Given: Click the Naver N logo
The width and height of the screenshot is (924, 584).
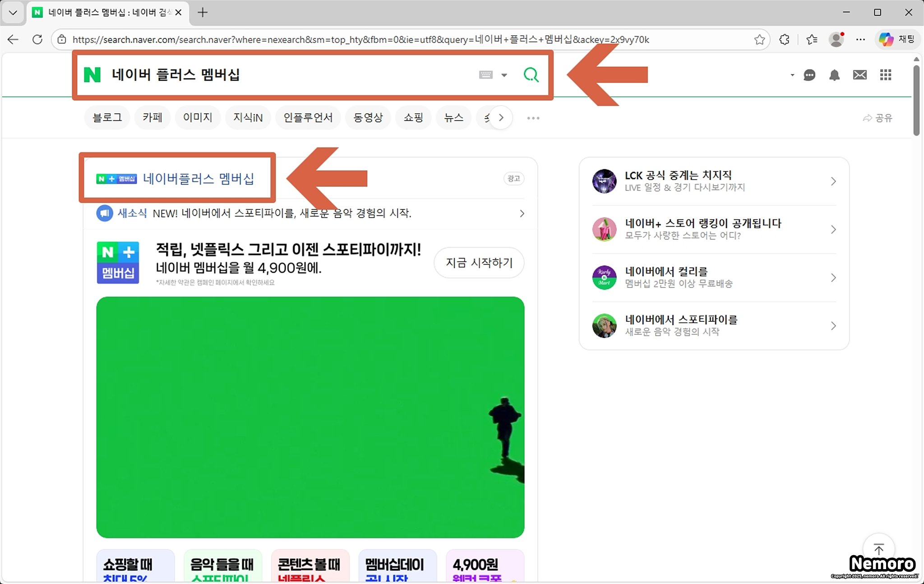Looking at the screenshot, I should tap(92, 74).
